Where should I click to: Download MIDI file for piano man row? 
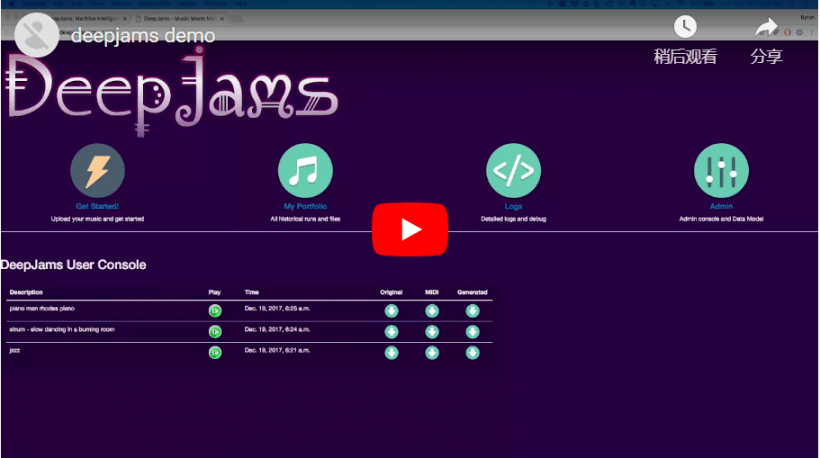point(432,311)
